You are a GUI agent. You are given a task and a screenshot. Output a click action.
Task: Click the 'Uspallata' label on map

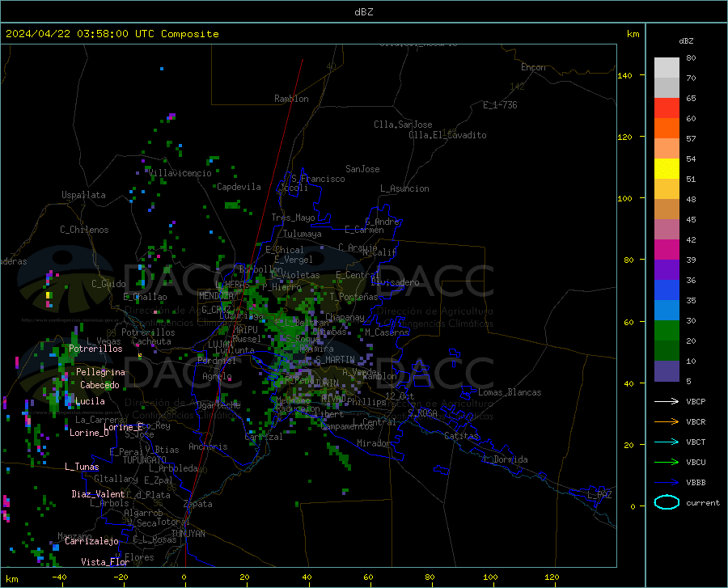pyautogui.click(x=83, y=195)
